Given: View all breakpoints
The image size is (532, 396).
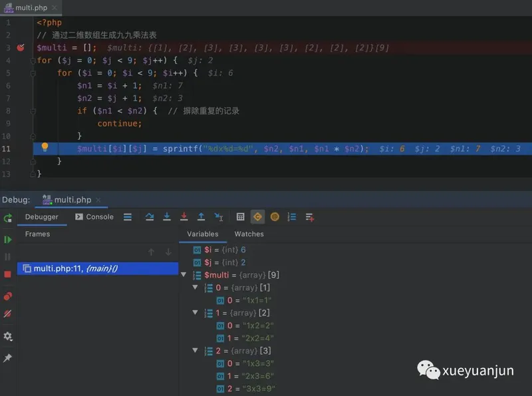Looking at the screenshot, I should [8, 296].
